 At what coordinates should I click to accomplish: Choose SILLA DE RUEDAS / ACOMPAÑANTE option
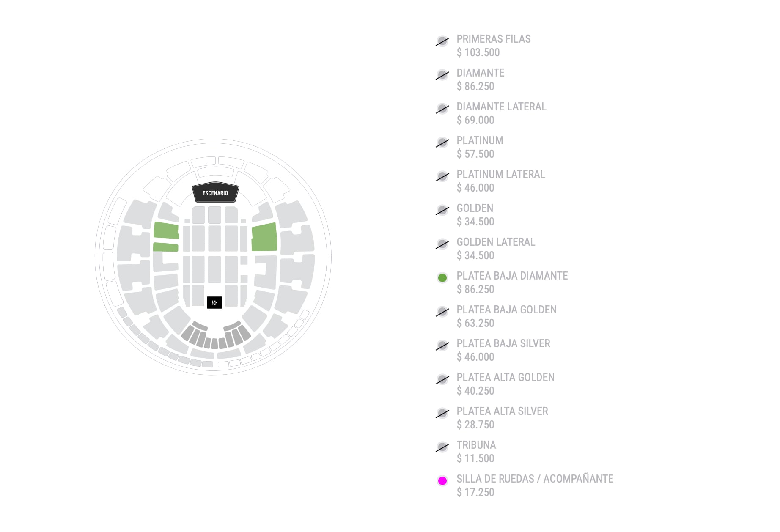click(535, 479)
